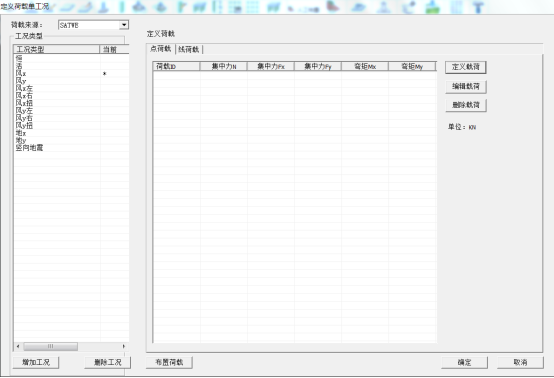The width and height of the screenshot is (554, 378).
Task: Click the 集中力Fx column header
Action: click(271, 66)
